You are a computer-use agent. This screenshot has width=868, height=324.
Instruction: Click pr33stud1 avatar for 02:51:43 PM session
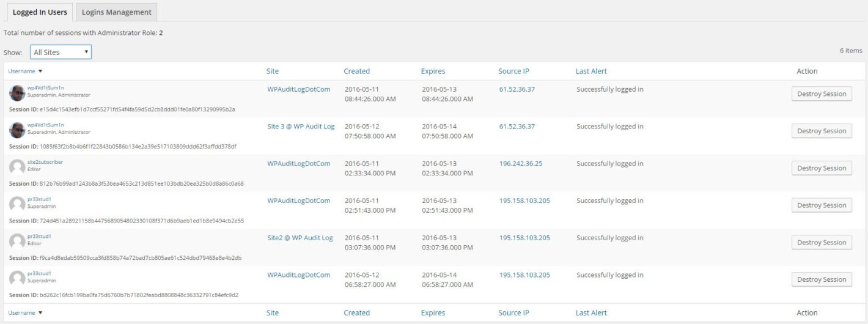[17, 205]
